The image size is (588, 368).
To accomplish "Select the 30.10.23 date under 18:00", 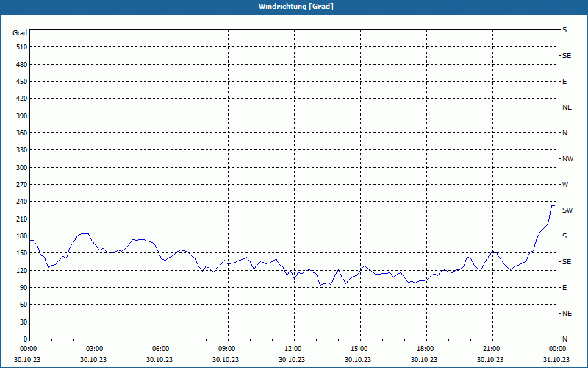I will click(x=424, y=359).
